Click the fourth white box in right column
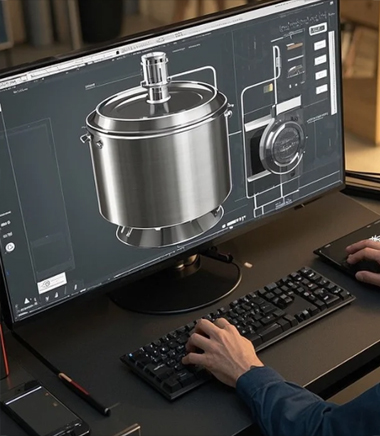This screenshot has width=380, height=436. (x=322, y=89)
